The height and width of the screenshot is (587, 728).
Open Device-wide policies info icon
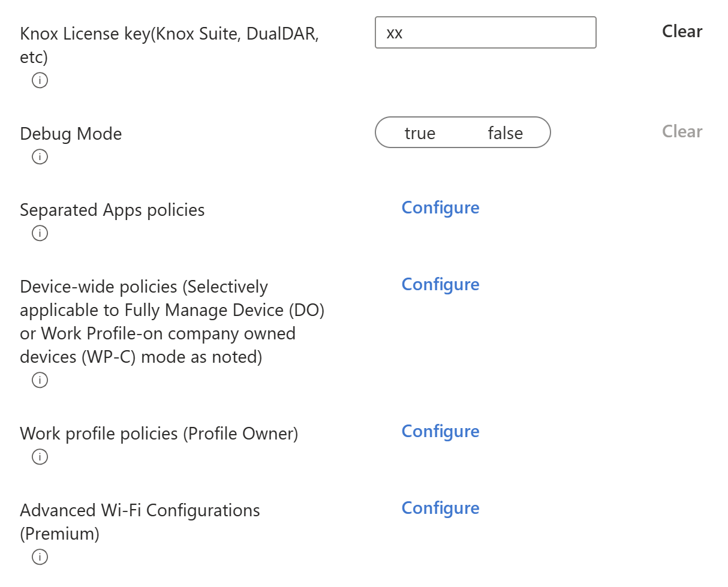(x=39, y=380)
